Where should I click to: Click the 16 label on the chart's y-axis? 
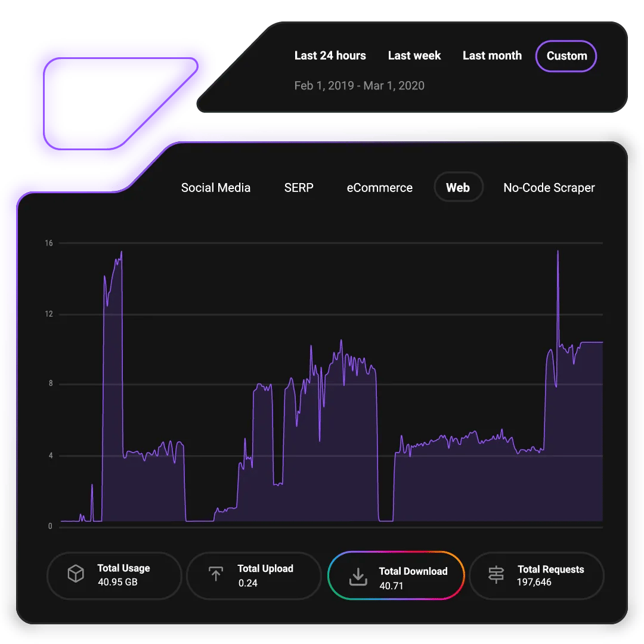(x=49, y=243)
